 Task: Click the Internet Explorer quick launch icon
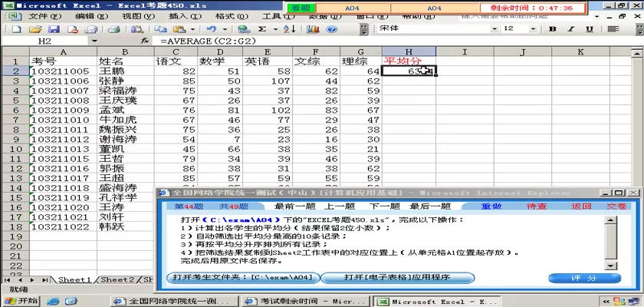[x=53, y=302]
